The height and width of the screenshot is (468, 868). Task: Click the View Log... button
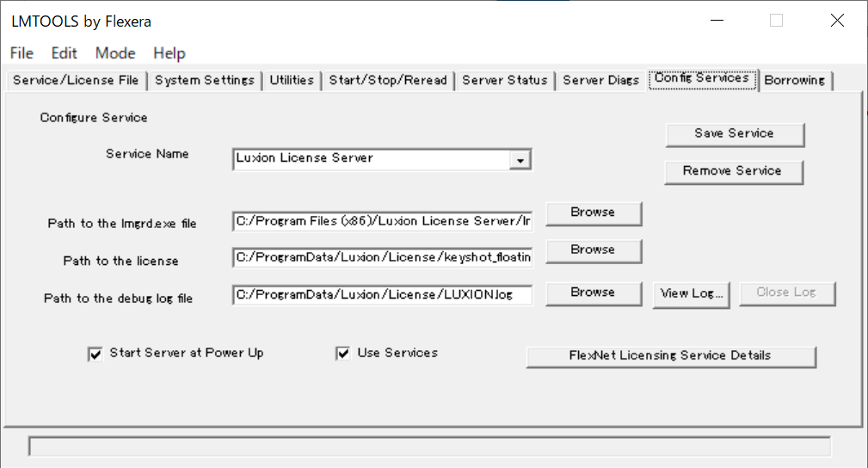[x=692, y=294]
